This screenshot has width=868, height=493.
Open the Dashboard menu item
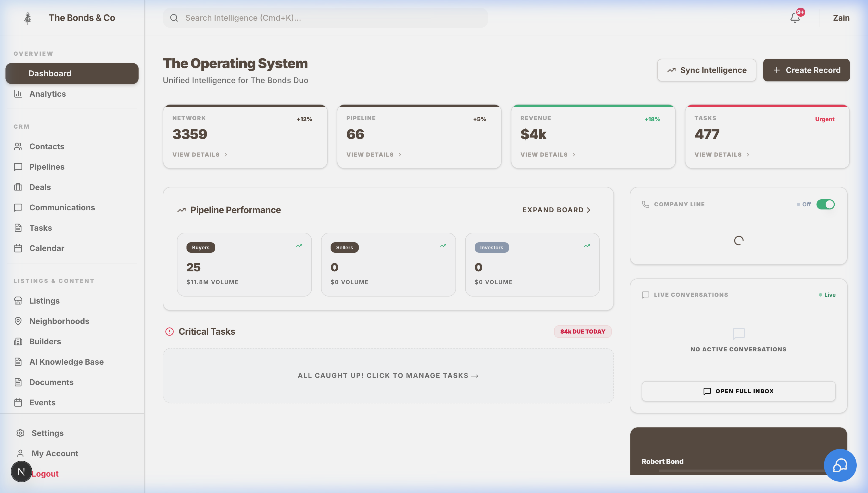(x=72, y=73)
